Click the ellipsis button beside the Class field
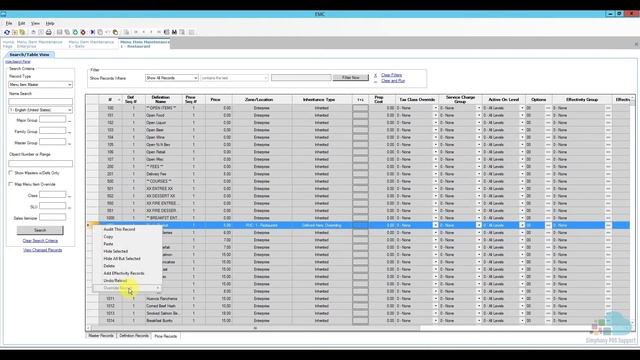This screenshot has height=360, width=640. point(69,196)
